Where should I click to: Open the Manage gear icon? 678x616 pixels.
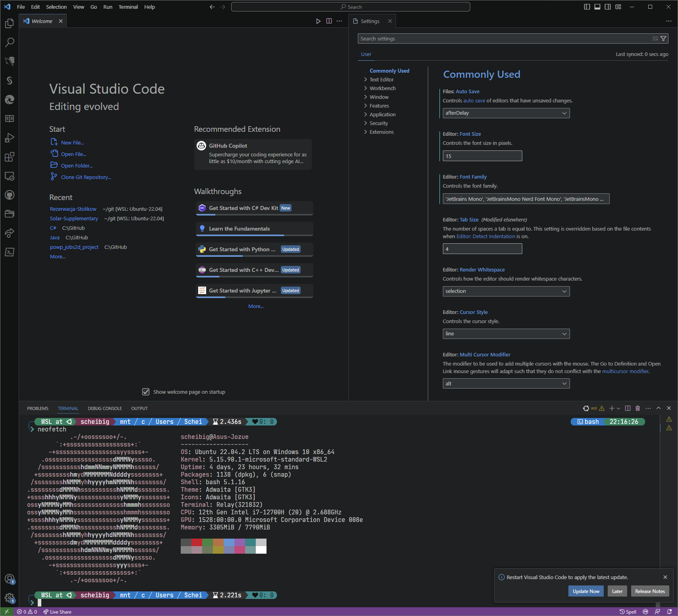pyautogui.click(x=10, y=598)
